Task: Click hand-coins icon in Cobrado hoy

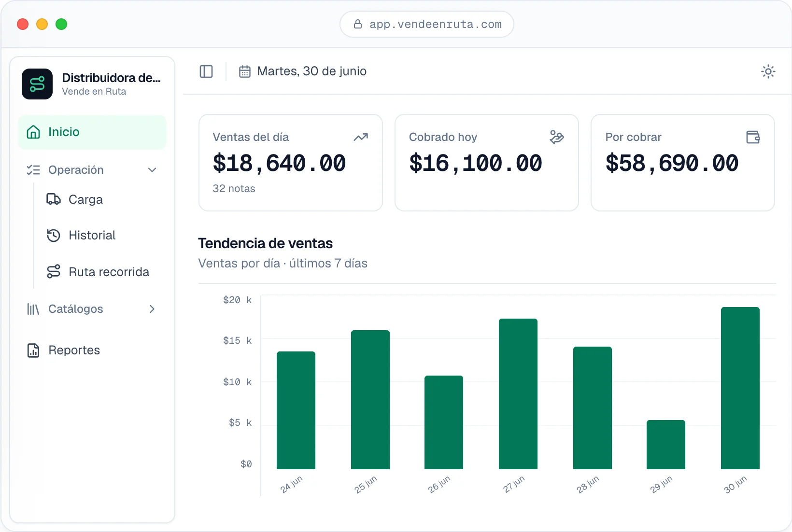Action: click(x=557, y=137)
